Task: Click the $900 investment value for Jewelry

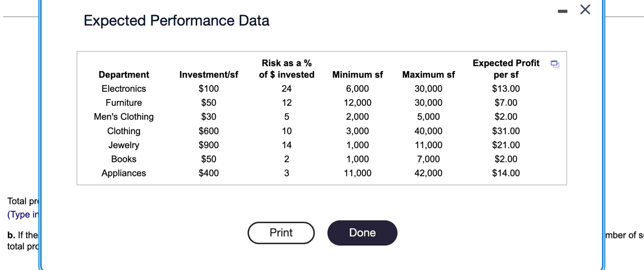Action: point(209,145)
